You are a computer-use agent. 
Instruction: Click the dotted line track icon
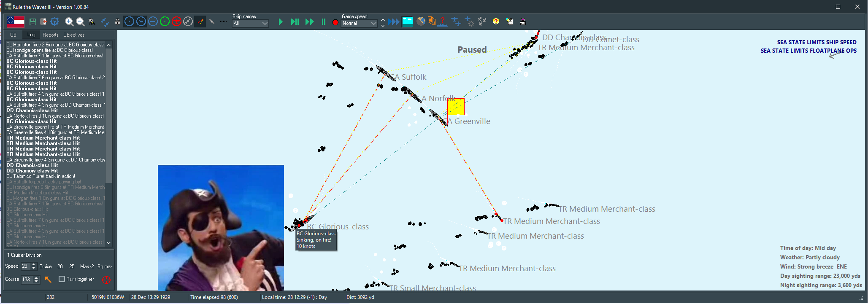[223, 22]
